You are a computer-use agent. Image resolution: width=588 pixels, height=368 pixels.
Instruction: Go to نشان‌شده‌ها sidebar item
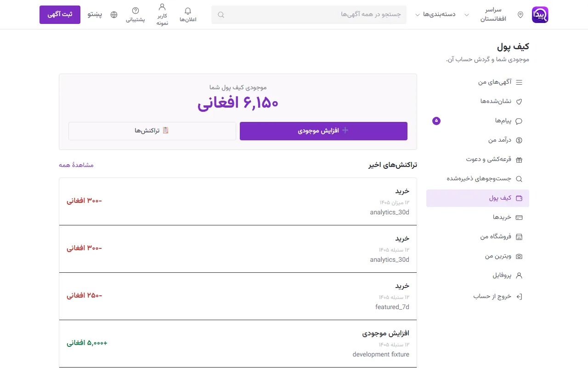pos(478,102)
